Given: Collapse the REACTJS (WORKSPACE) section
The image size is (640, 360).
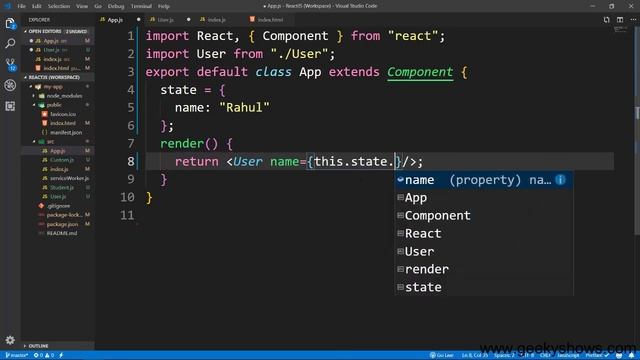Looking at the screenshot, I should [x=57, y=77].
